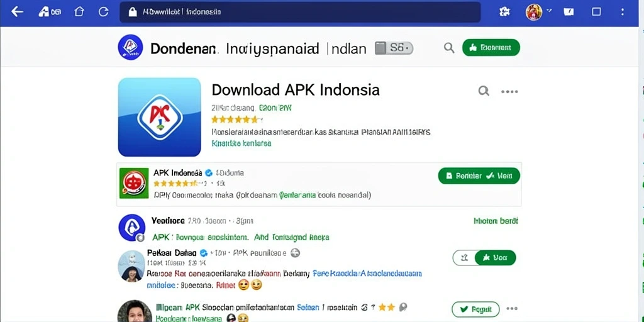Click the browser mail icon

coord(569,12)
